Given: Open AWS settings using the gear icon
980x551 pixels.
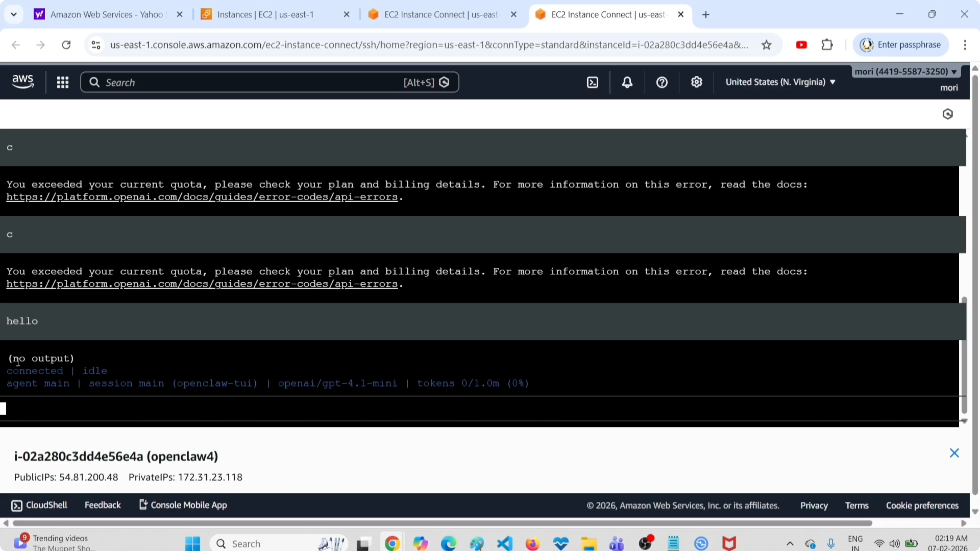Looking at the screenshot, I should [696, 82].
